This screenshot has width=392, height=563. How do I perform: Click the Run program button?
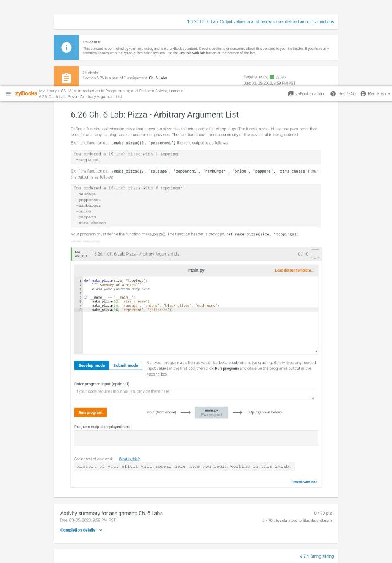coord(90,412)
